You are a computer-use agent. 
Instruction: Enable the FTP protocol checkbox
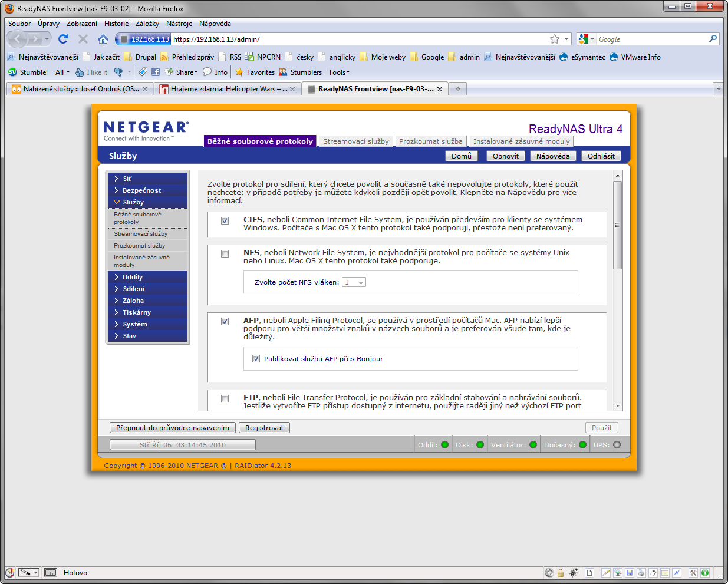(x=225, y=398)
